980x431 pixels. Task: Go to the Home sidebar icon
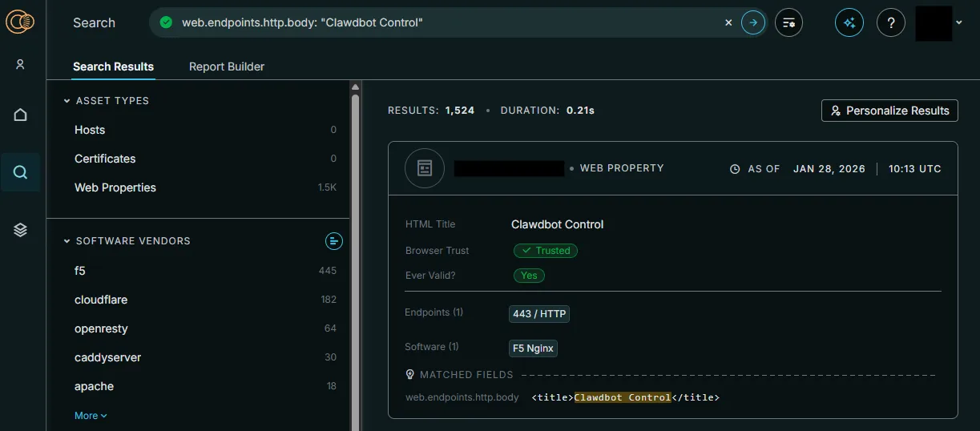click(21, 115)
